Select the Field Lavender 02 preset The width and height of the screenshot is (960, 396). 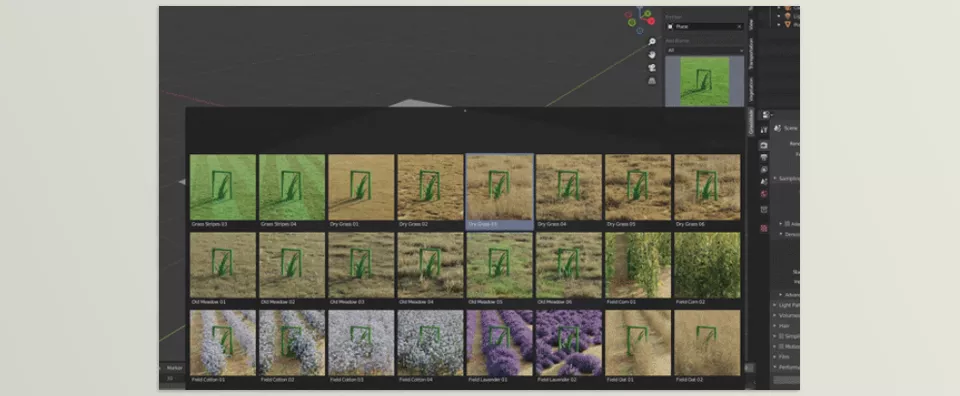pyautogui.click(x=569, y=343)
